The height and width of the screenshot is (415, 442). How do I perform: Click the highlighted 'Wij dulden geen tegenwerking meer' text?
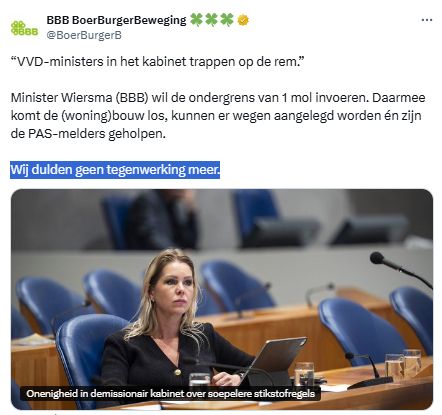coord(115,170)
